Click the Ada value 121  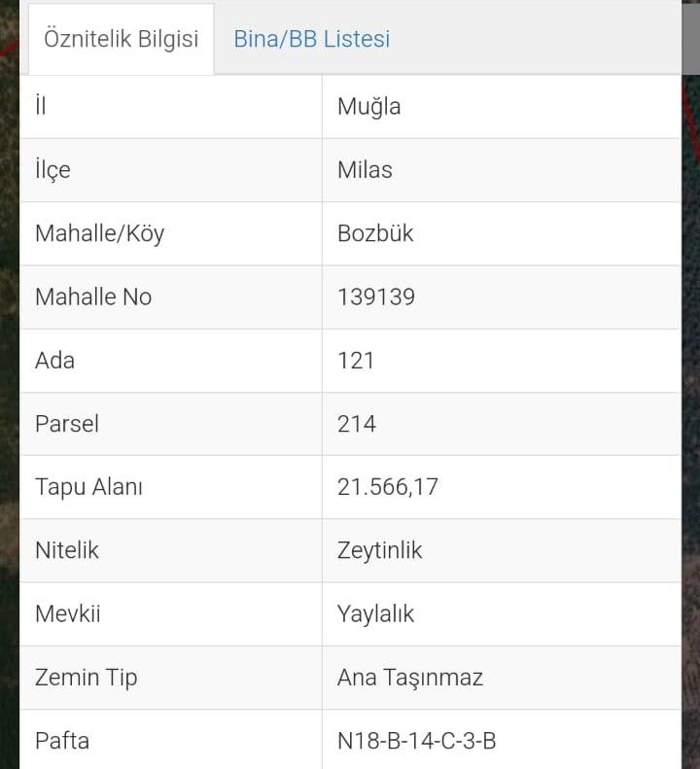coord(356,361)
